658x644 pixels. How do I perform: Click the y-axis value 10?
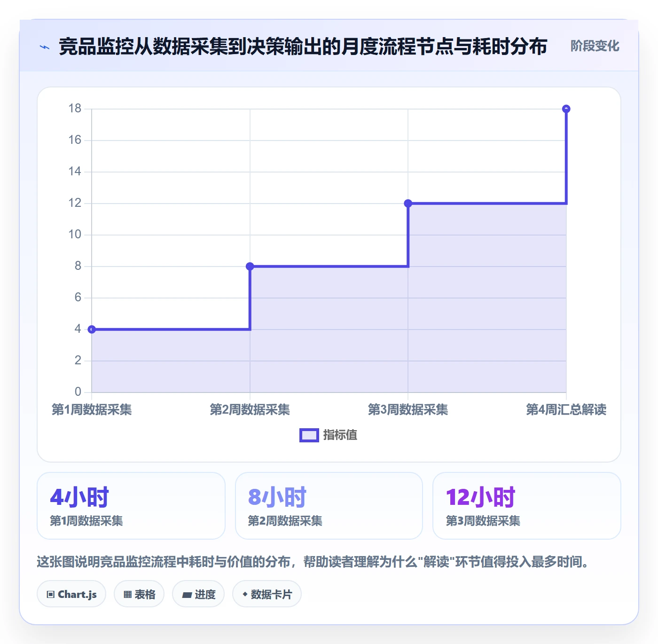coord(75,235)
